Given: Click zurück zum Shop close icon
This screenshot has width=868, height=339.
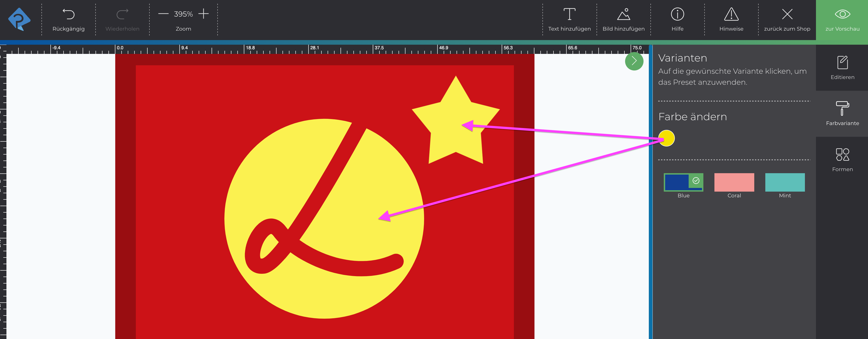Looking at the screenshot, I should coord(787,15).
